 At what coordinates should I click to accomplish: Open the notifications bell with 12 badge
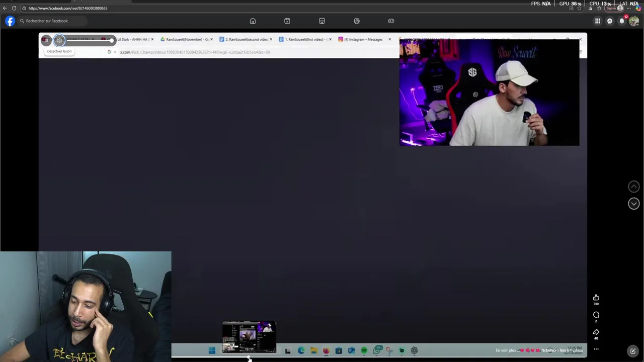click(x=622, y=20)
